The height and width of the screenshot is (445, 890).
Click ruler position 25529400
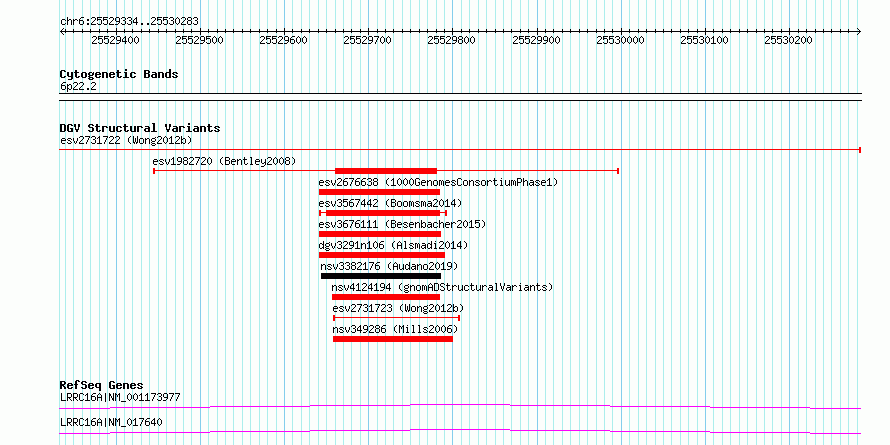coord(115,40)
